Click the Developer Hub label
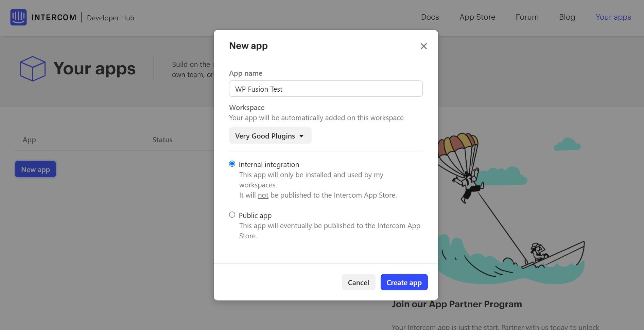This screenshot has width=644, height=330. coord(110,18)
